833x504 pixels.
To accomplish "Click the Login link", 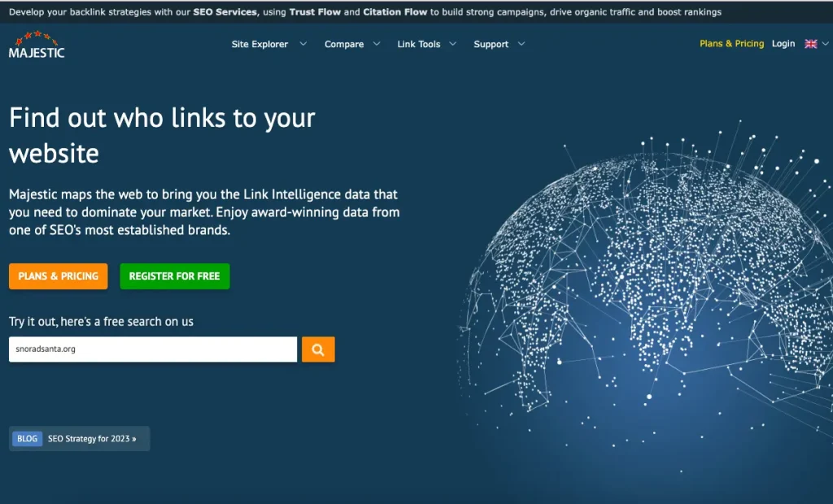I will tap(783, 44).
